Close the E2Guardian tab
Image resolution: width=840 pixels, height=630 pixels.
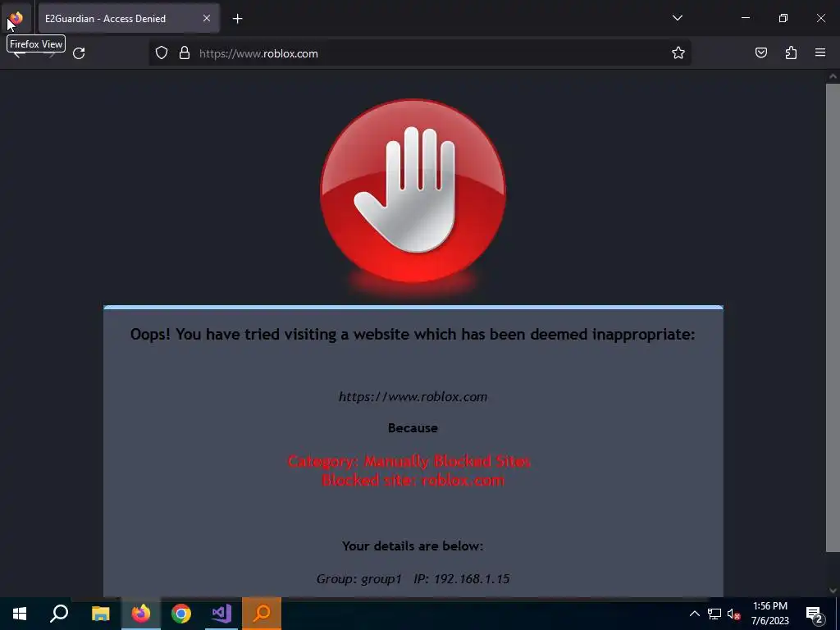pyautogui.click(x=206, y=18)
